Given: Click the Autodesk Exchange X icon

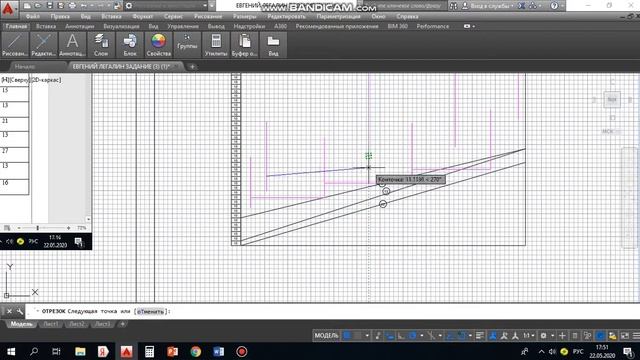Looking at the screenshot, I should tap(521, 6).
